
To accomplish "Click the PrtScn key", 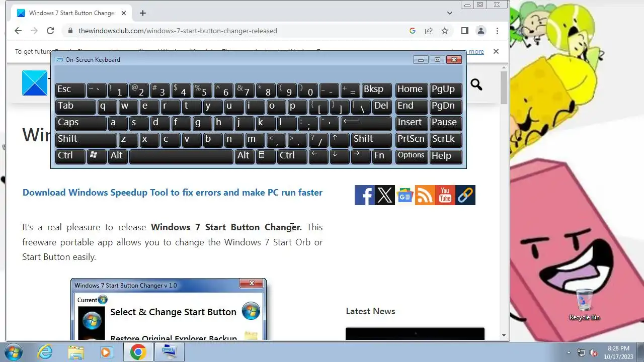I will pos(412,140).
